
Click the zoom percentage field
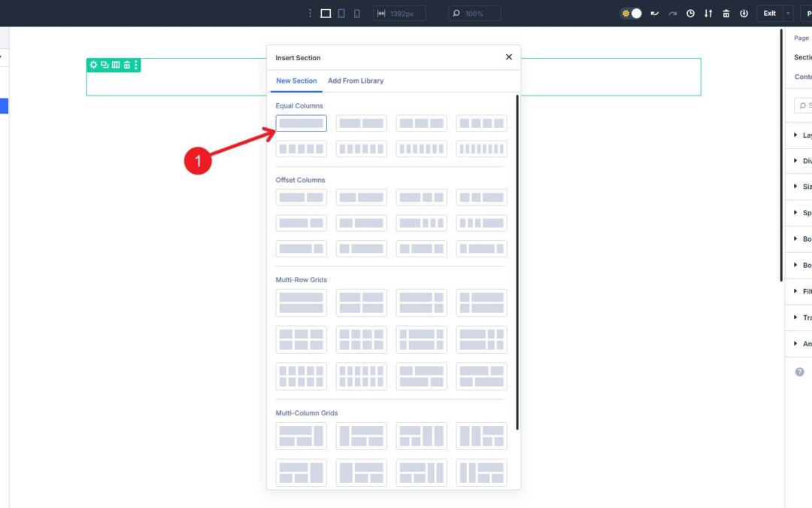click(x=474, y=13)
